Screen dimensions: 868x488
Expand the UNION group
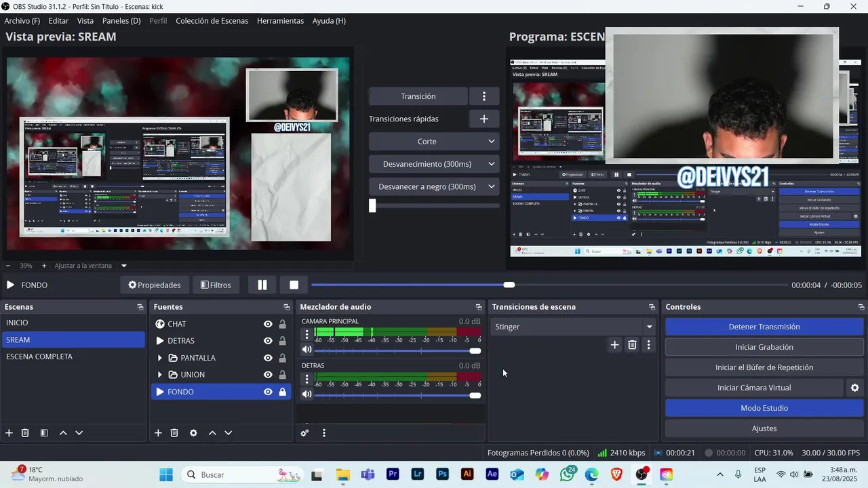(x=160, y=375)
